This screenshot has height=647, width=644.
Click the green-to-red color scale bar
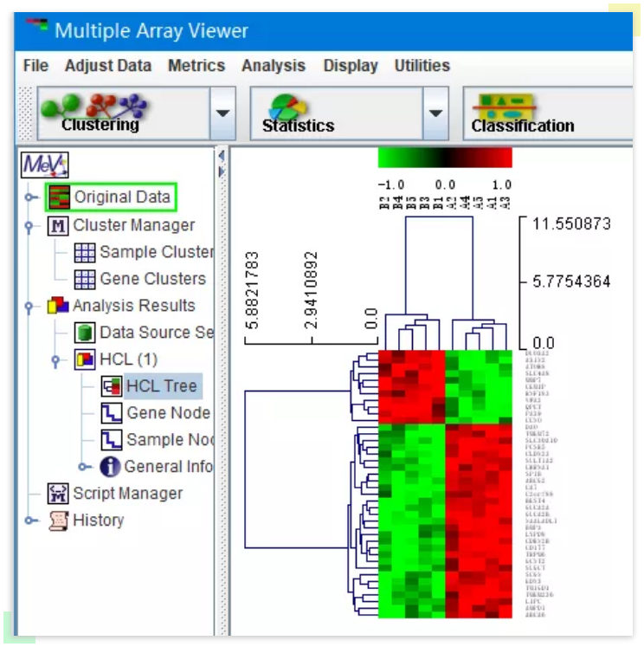(445, 158)
